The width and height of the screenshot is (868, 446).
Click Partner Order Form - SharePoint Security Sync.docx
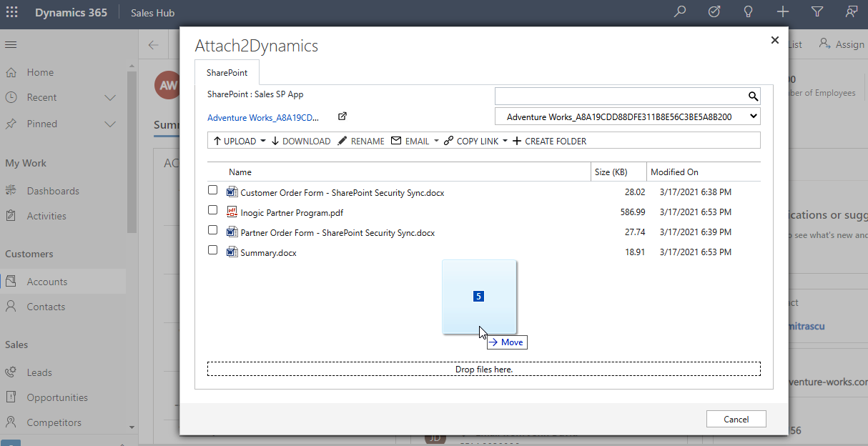coord(337,233)
